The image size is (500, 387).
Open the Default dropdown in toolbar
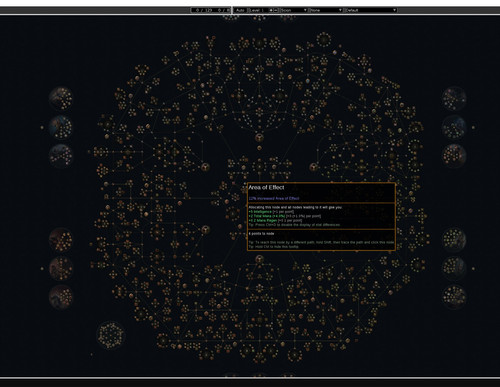[370, 10]
